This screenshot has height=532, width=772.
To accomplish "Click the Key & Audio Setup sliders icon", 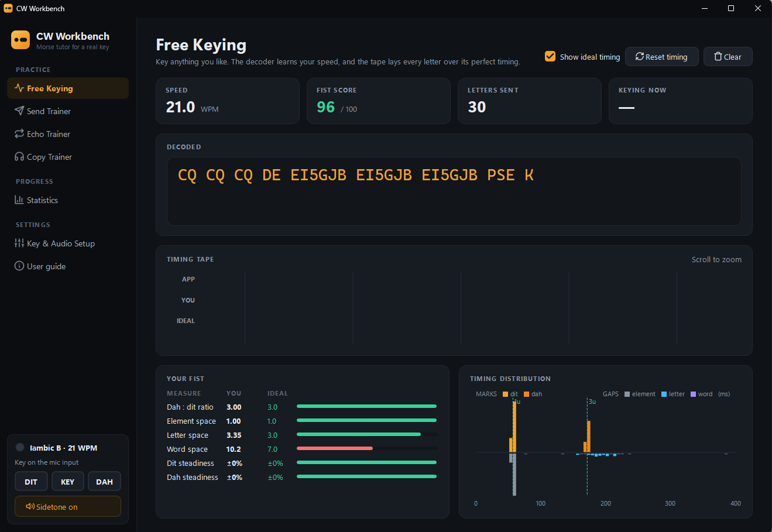I will pyautogui.click(x=19, y=243).
